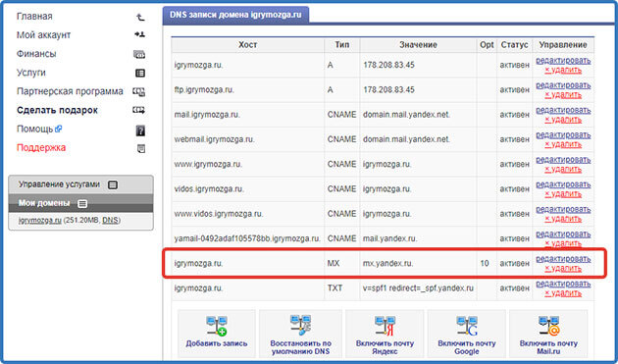The width and height of the screenshot is (618, 364).
Task: Click the Добавить запись label
Action: point(217,343)
